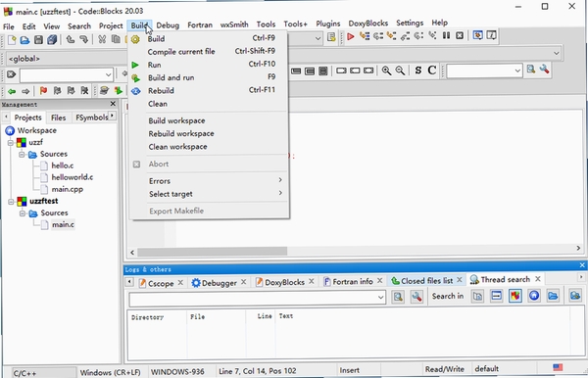Click the Break debugger pause icon
588x378 pixels.
pyautogui.click(x=446, y=35)
